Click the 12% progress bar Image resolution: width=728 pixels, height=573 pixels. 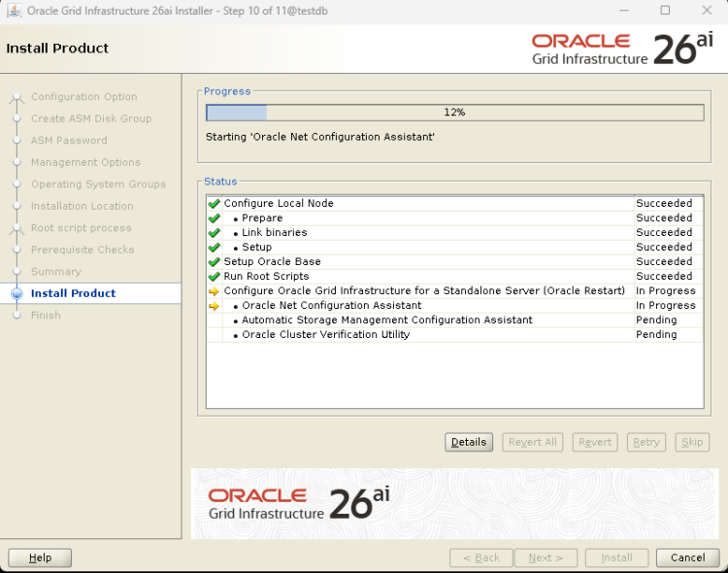455,113
